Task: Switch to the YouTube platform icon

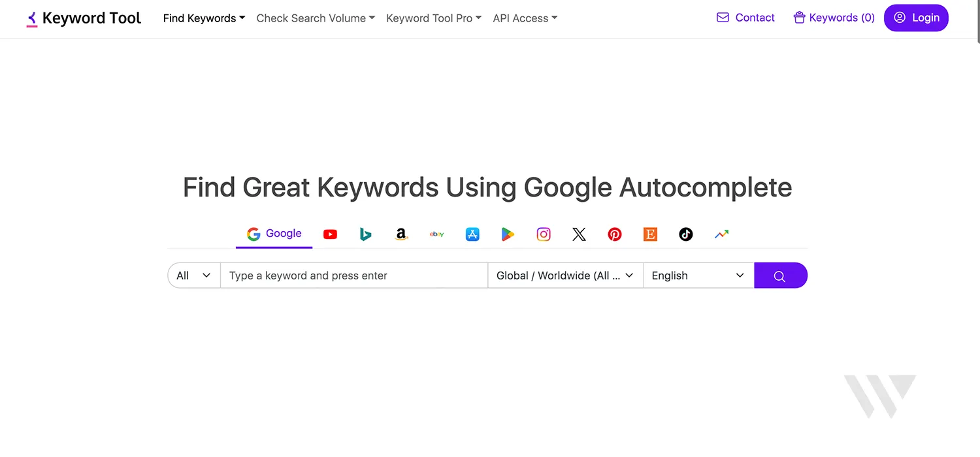Action: [x=331, y=234]
